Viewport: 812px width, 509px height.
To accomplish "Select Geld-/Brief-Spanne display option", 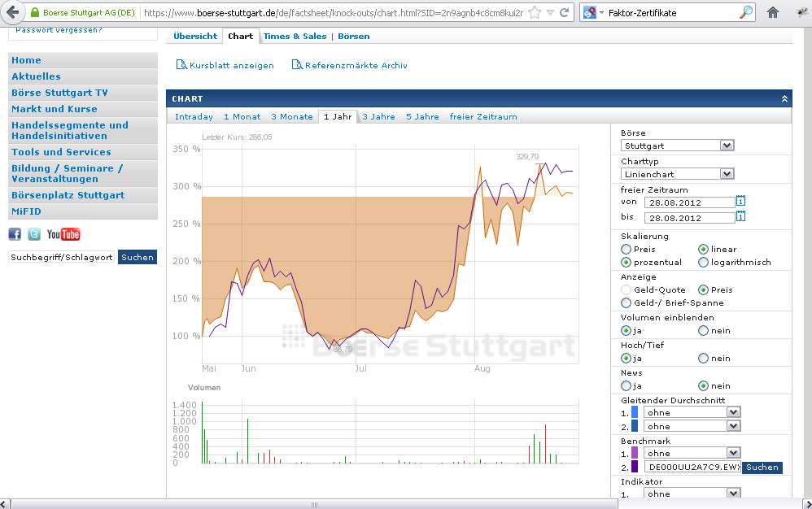I will (x=626, y=303).
